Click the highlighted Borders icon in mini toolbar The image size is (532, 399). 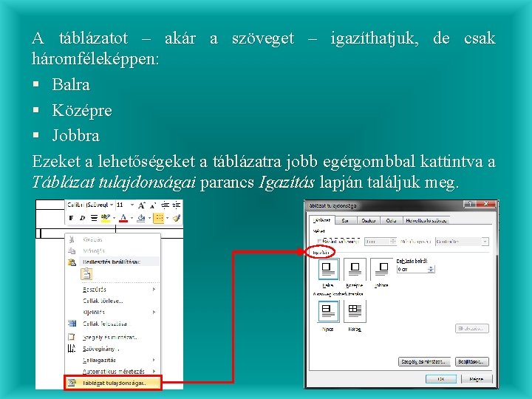159,218
